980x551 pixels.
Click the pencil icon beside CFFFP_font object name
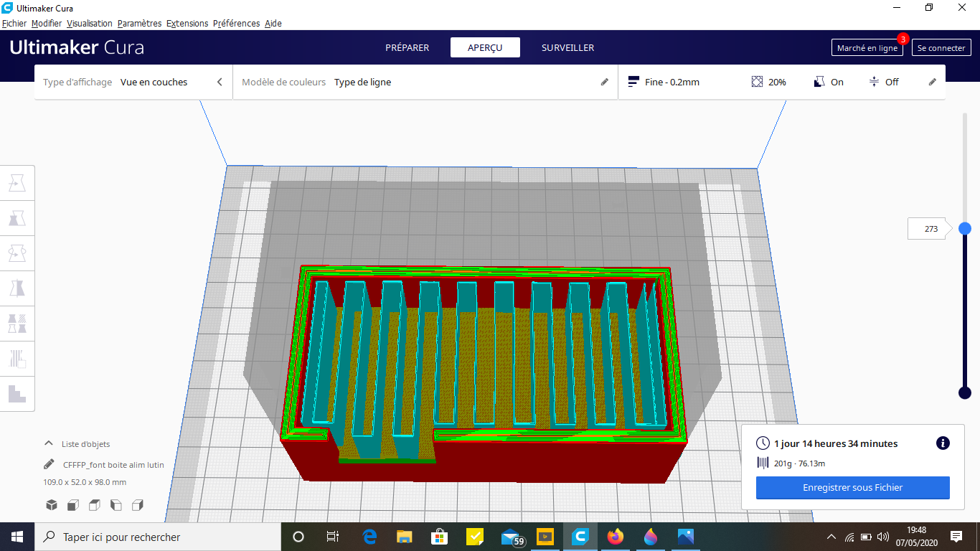[49, 464]
